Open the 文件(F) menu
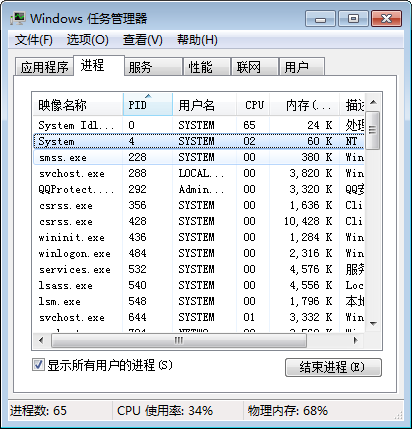The height and width of the screenshot is (429, 412). pyautogui.click(x=33, y=40)
